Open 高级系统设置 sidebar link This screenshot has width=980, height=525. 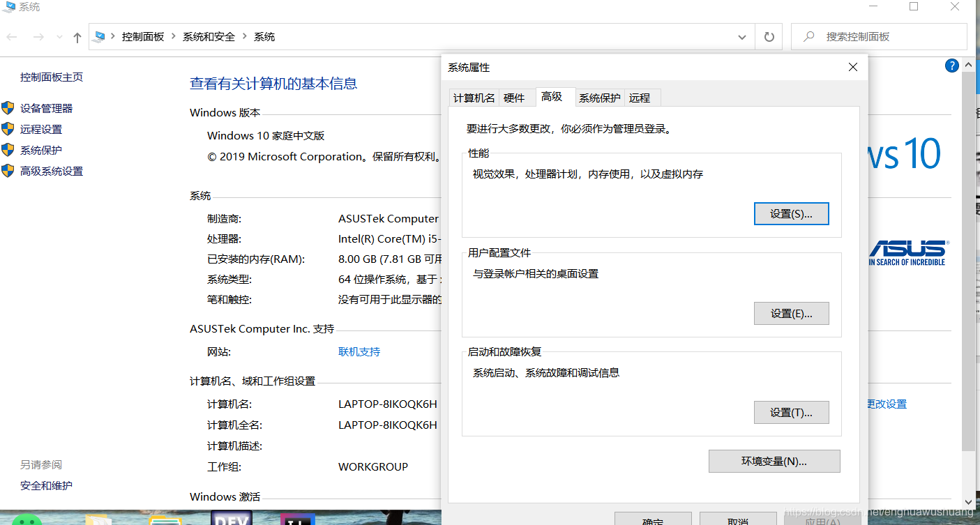point(52,171)
